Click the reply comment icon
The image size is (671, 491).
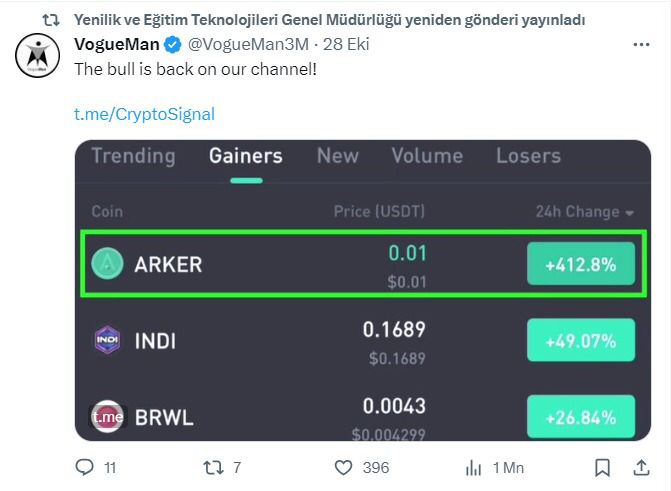tap(85, 467)
